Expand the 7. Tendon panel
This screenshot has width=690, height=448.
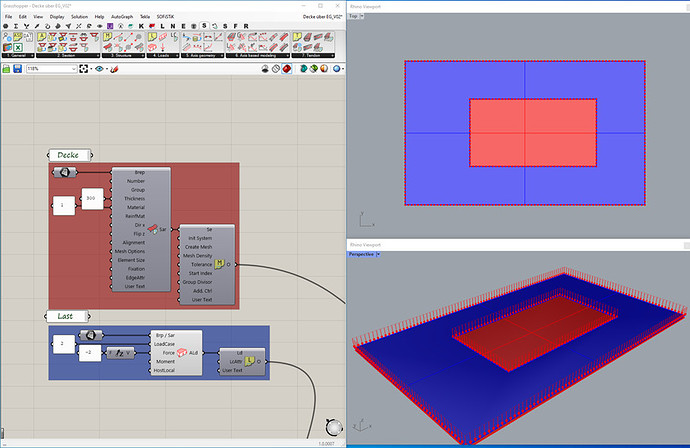click(313, 55)
